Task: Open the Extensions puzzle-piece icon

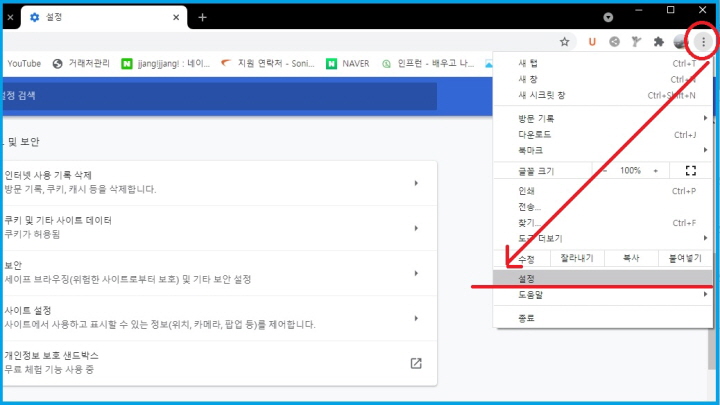Action: click(658, 42)
